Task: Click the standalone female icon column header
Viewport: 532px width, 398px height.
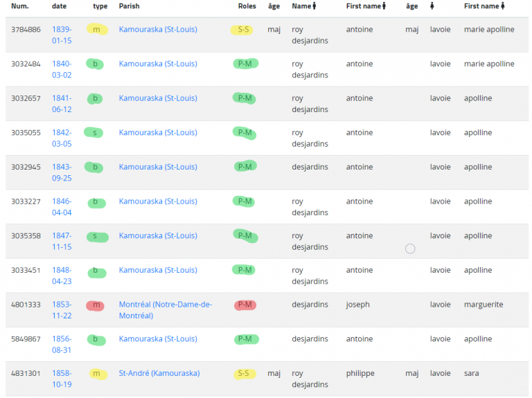Action: tap(432, 6)
